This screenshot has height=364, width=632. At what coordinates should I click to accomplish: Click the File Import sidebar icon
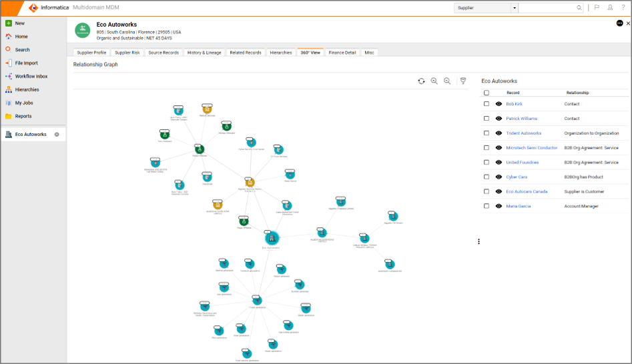pyautogui.click(x=9, y=63)
